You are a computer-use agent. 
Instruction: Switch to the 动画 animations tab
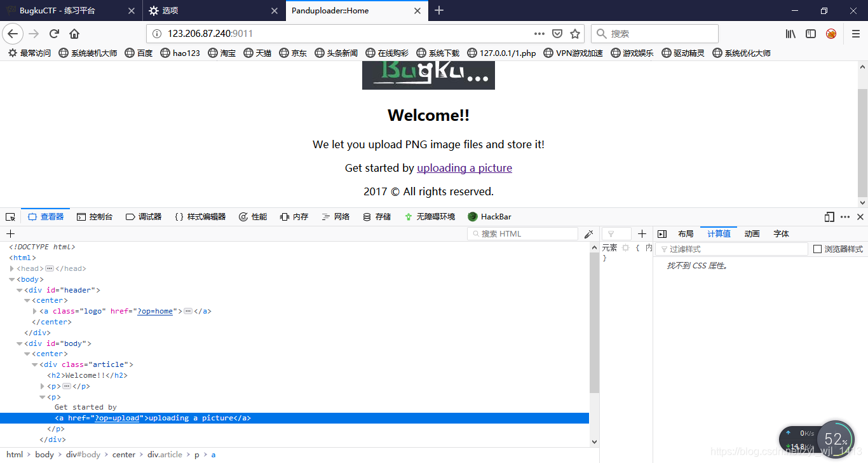pyautogui.click(x=752, y=233)
